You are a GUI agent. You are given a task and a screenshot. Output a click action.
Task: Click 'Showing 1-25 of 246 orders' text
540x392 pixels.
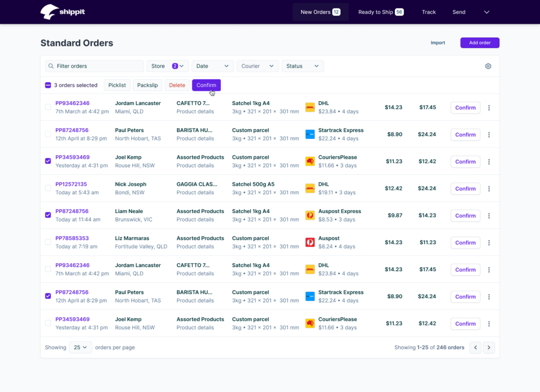click(429, 348)
